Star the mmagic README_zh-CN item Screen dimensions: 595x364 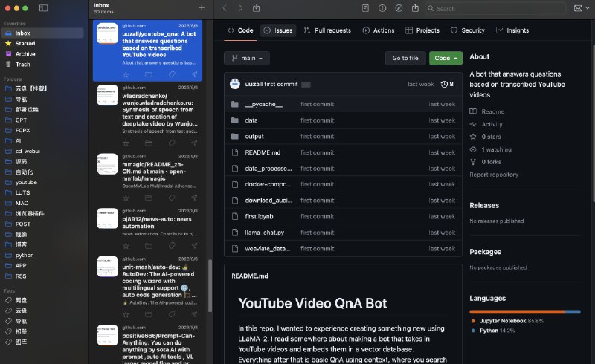[126, 198]
